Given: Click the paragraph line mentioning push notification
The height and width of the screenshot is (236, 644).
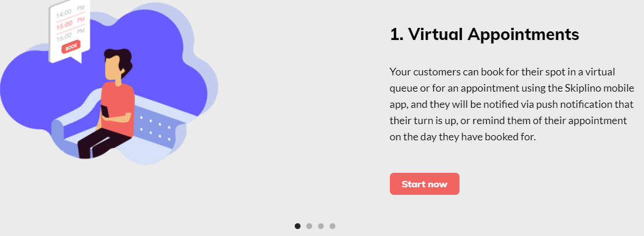Looking at the screenshot, I should coord(512,104).
